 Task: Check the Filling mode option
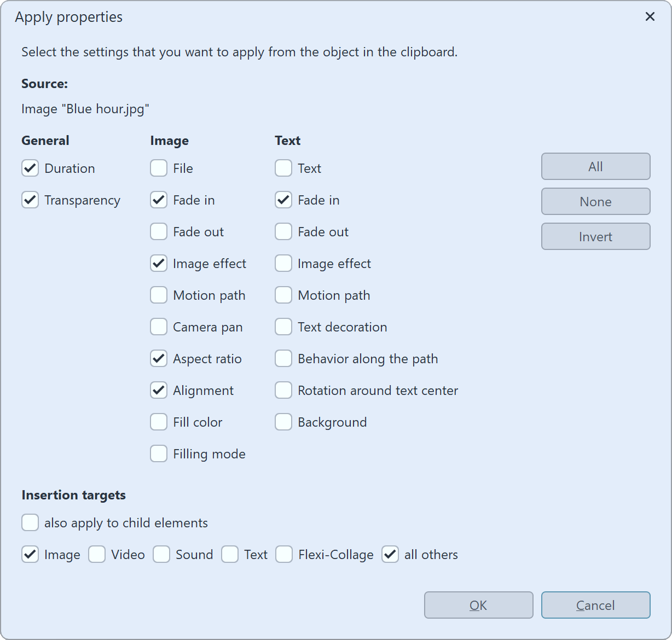(158, 453)
